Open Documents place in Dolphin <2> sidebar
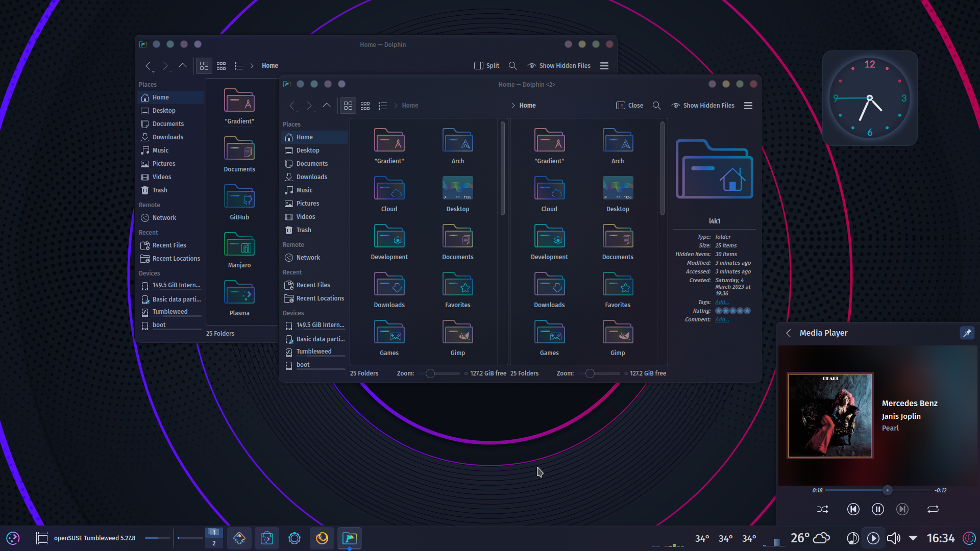Viewport: 980px width, 551px height. coord(314,164)
